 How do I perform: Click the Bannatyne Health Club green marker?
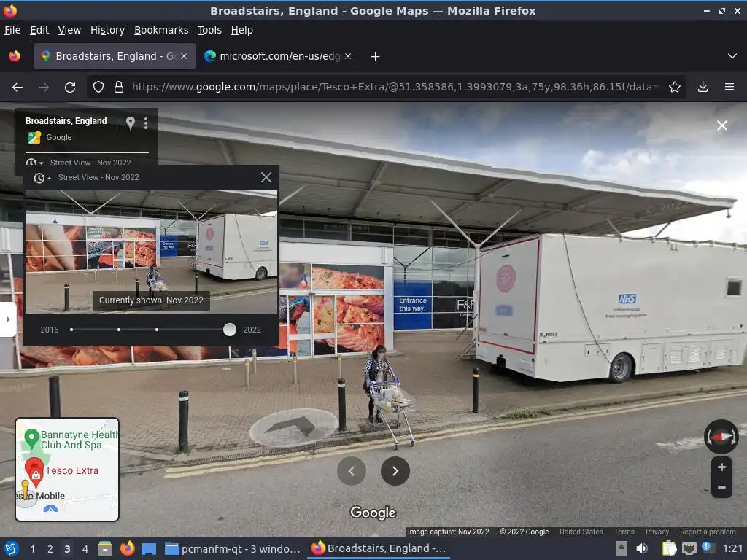tap(31, 438)
